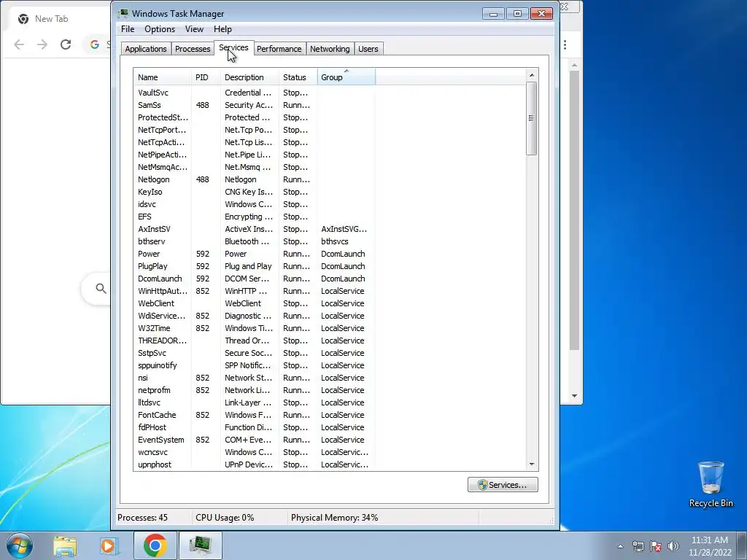Screen dimensions: 747x560
Task: Click the search magnifier on Chrome's page
Action: 101,288
